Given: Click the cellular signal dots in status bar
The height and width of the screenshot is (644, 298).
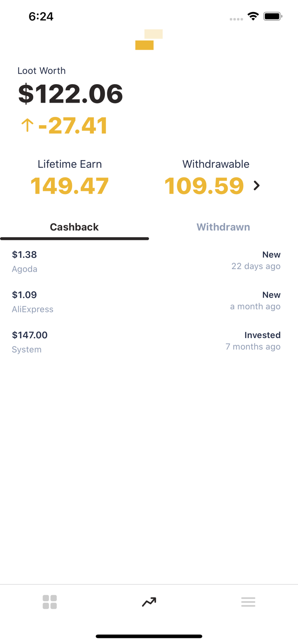Looking at the screenshot, I should click(236, 19).
